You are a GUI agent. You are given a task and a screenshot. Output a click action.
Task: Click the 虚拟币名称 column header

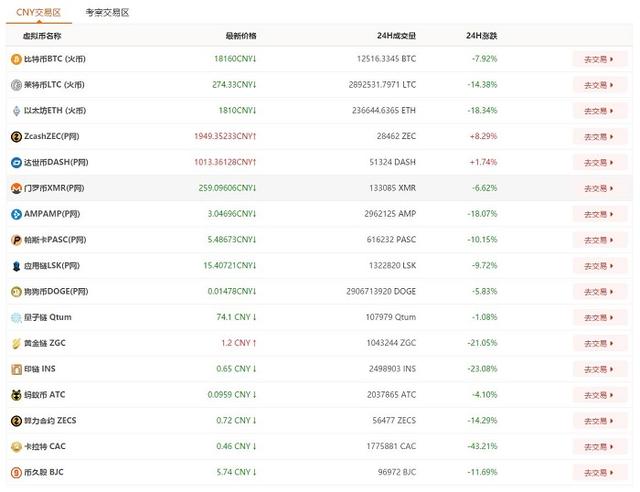[x=42, y=36]
